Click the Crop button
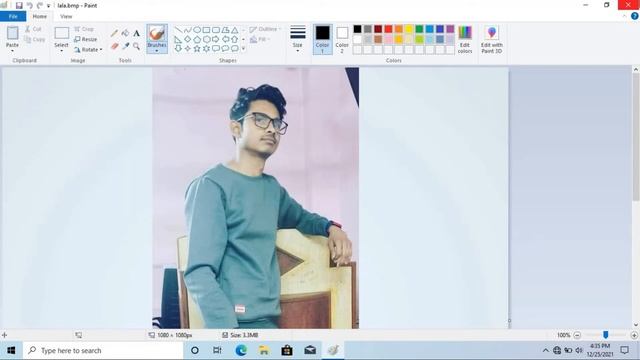Viewport: 640px width, 360px height. click(x=84, y=29)
